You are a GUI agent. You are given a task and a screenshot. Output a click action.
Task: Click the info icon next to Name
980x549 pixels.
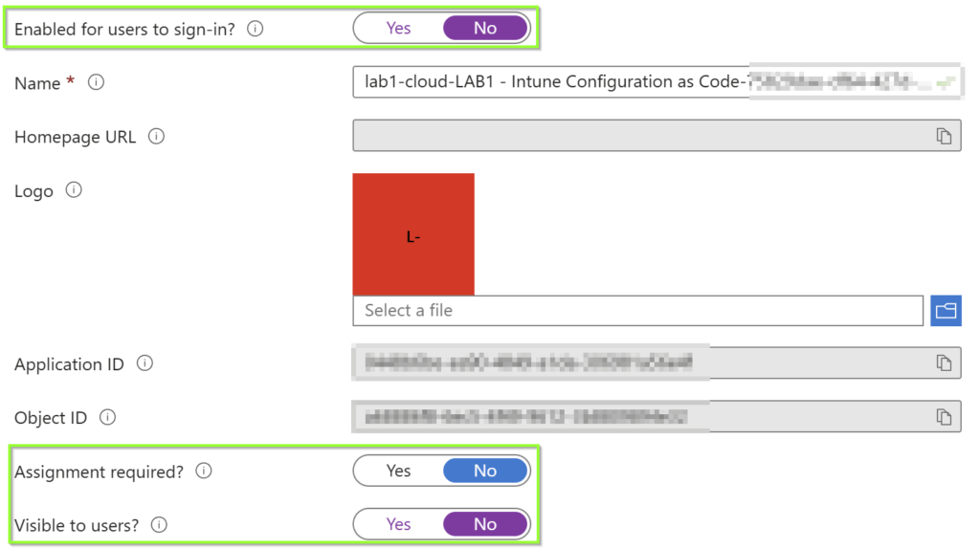(96, 83)
